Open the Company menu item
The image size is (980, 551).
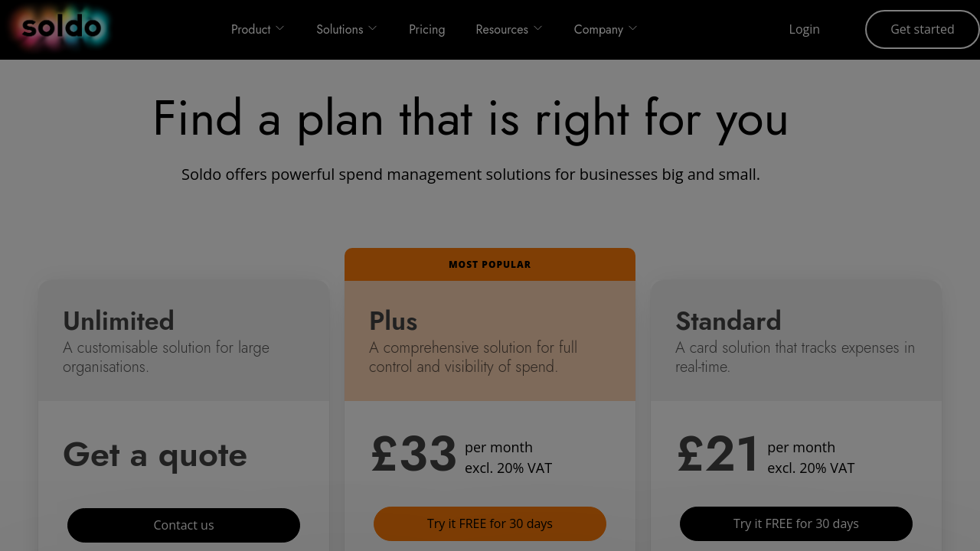pyautogui.click(x=599, y=29)
